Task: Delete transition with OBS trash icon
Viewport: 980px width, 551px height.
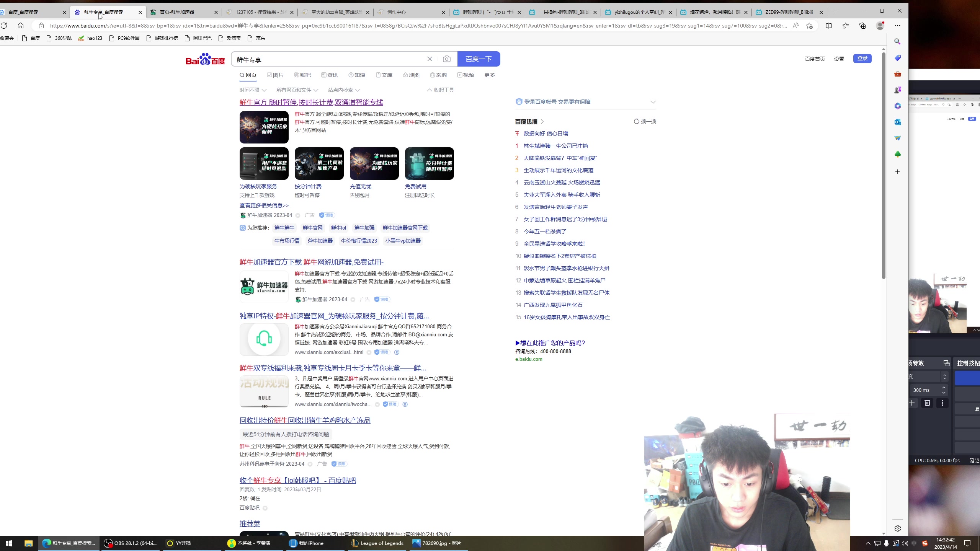Action: [x=927, y=403]
